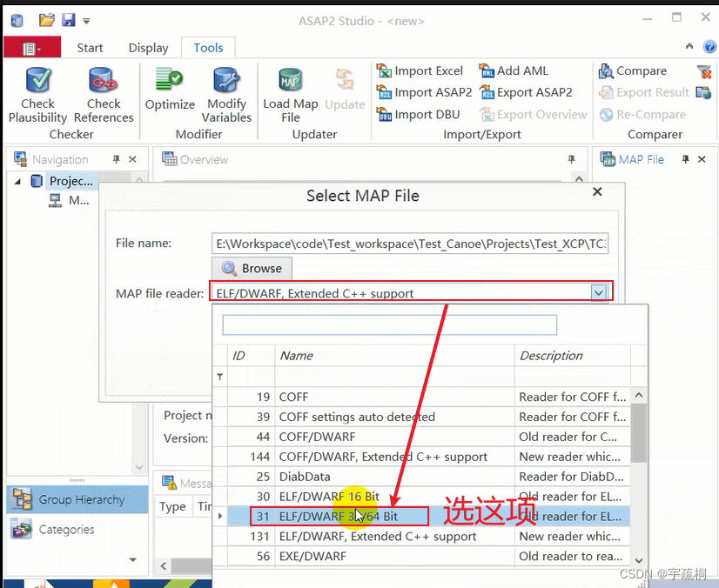Click the reader list scroll down arrow
This screenshot has width=719, height=588.
point(639,560)
